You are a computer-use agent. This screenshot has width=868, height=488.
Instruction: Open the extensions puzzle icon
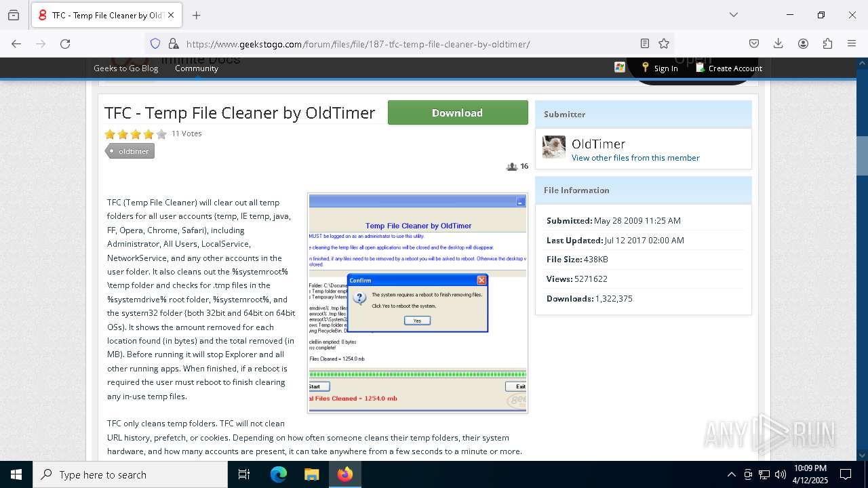click(827, 43)
